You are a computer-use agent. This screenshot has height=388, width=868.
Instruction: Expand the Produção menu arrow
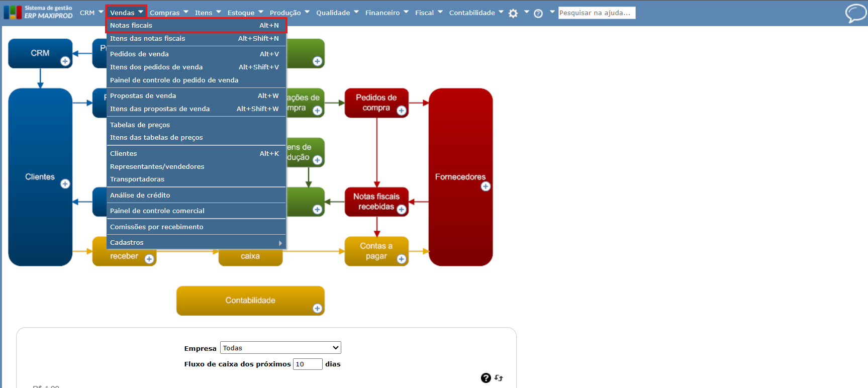[307, 12]
